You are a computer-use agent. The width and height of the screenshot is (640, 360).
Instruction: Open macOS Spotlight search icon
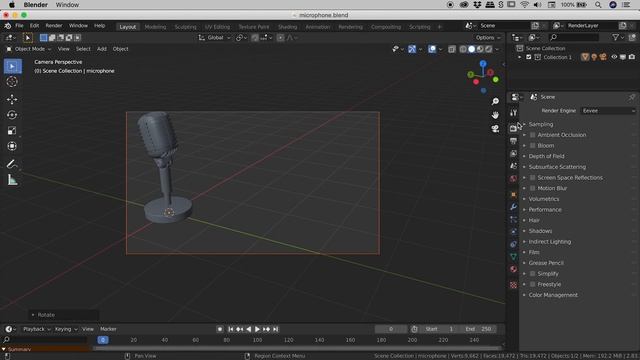click(598, 5)
